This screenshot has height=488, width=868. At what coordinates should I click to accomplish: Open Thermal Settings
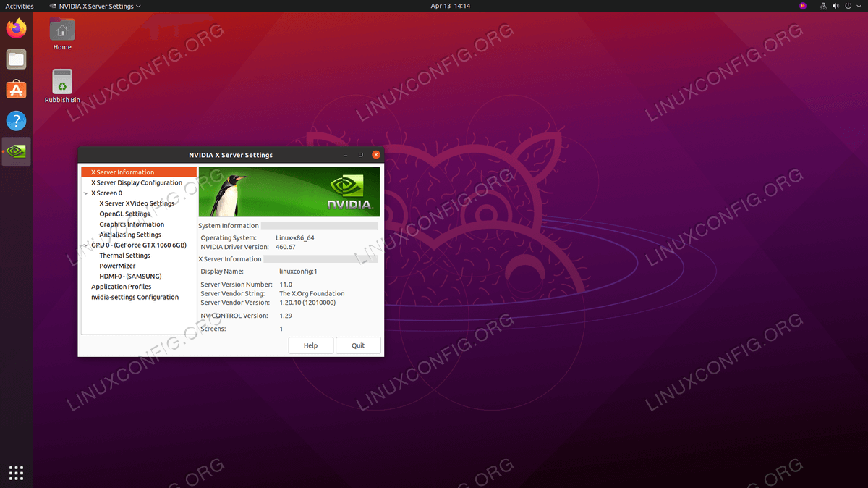pyautogui.click(x=124, y=256)
